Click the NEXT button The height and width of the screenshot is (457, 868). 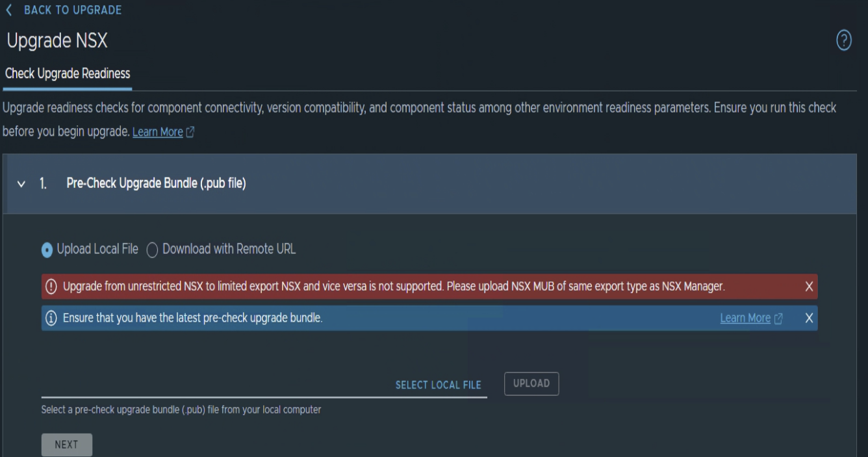coord(67,445)
